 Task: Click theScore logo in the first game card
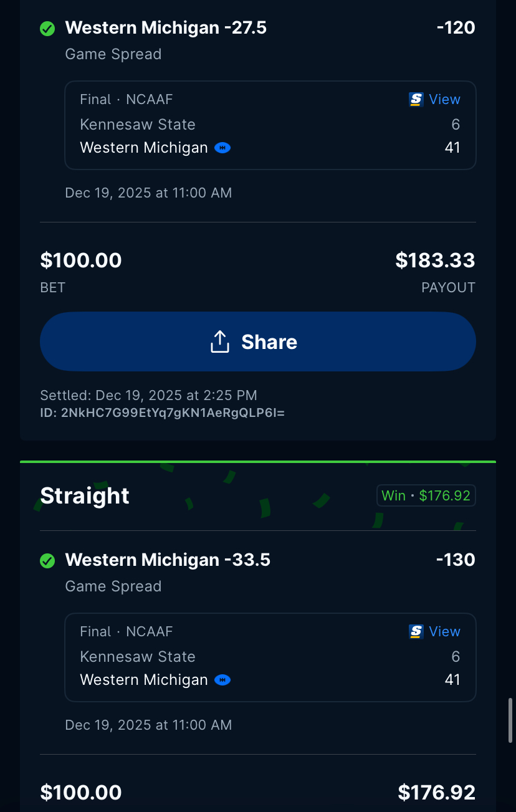pyautogui.click(x=416, y=100)
